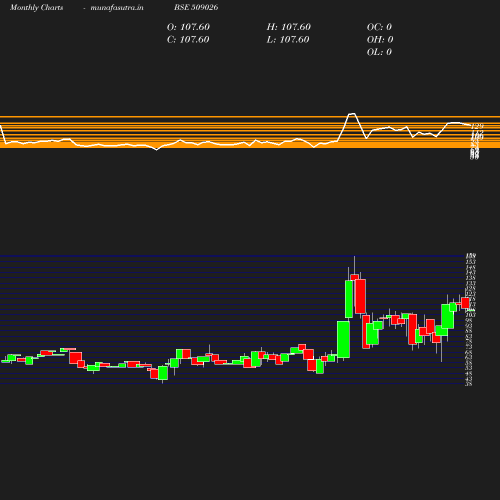Click the open value 'O: 107.60'
Viewport: 500px width, 500px height.
tap(188, 27)
